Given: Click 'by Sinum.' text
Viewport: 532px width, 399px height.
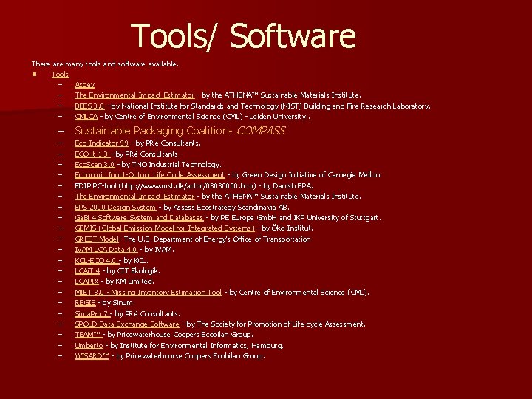Looking at the screenshot, I should tap(118, 303).
